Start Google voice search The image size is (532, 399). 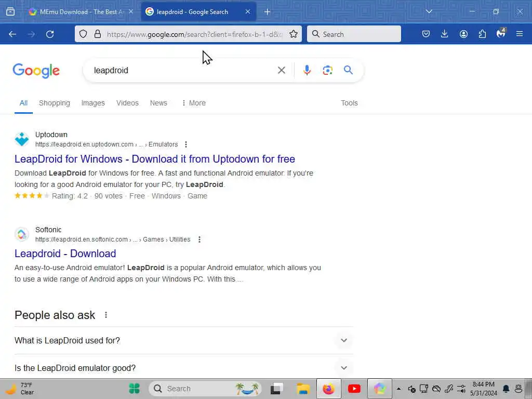(307, 70)
